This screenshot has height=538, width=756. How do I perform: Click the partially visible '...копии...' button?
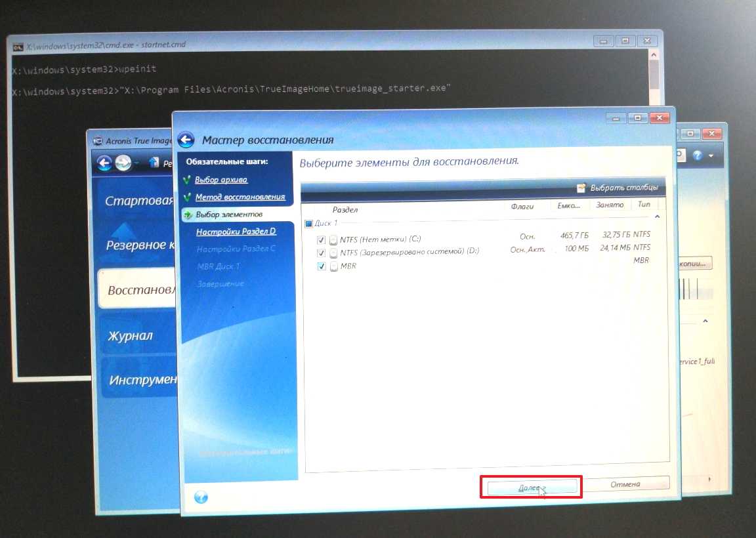[x=694, y=264]
